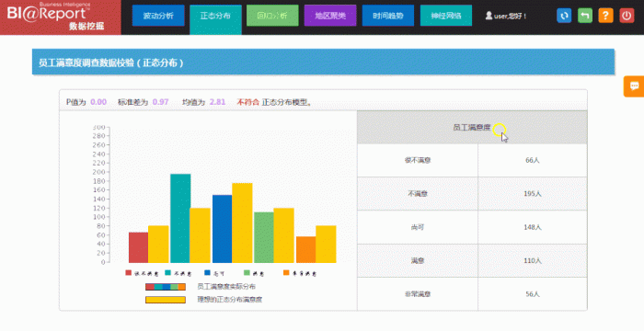Click the red 不符合 result text

[x=248, y=102]
